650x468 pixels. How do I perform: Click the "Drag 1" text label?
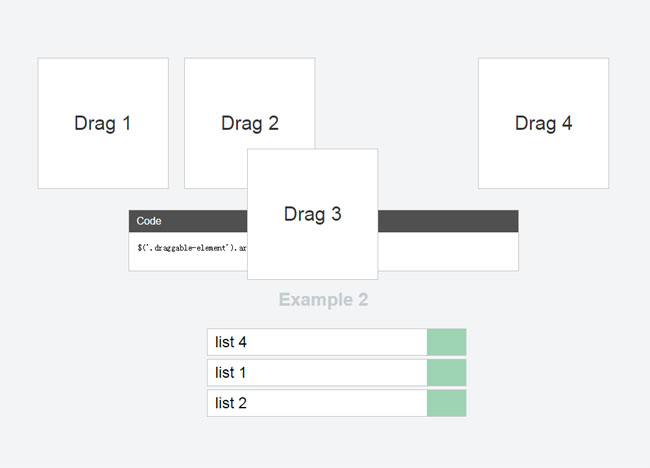[102, 123]
